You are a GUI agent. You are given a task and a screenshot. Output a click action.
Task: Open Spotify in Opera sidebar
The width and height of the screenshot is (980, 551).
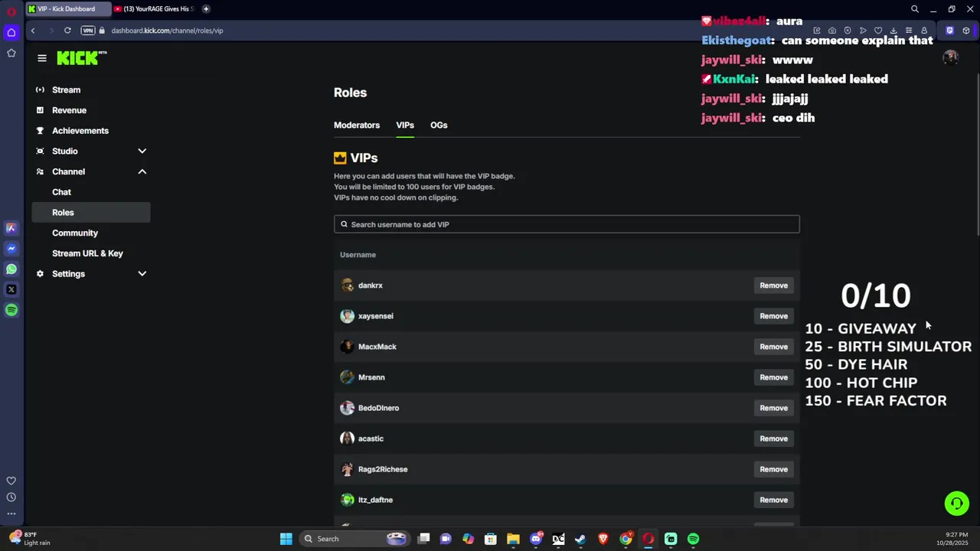click(x=11, y=310)
